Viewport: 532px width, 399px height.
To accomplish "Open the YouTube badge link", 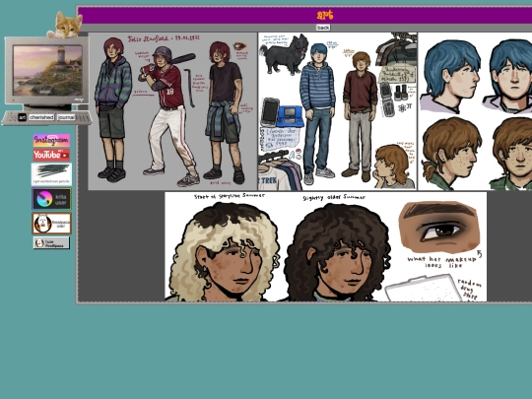I will click(51, 155).
